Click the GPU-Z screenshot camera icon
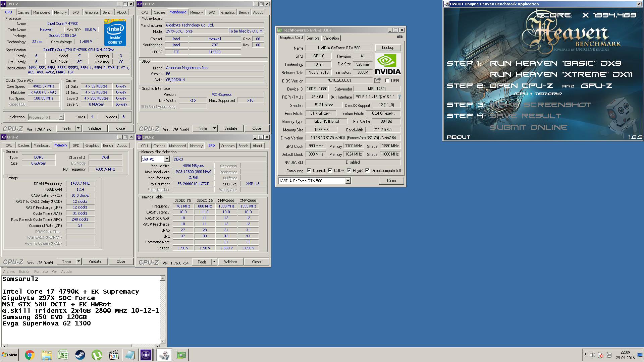Screen dimensions: 644x362 point(399,37)
